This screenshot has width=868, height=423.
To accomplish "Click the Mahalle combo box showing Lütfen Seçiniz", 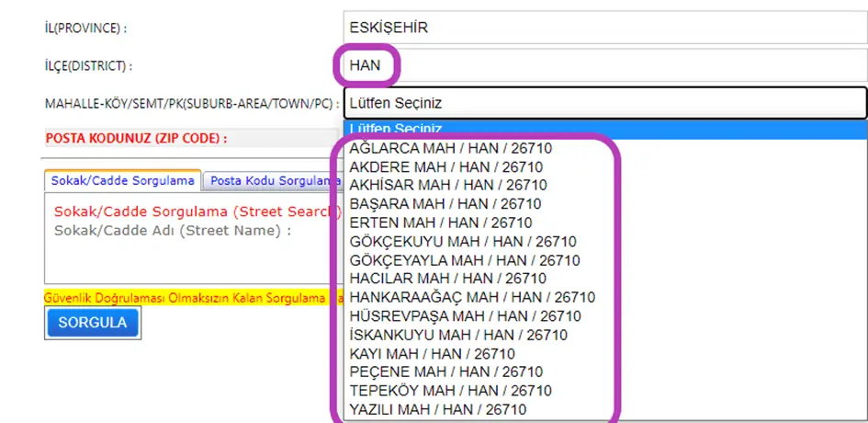I will (604, 103).
